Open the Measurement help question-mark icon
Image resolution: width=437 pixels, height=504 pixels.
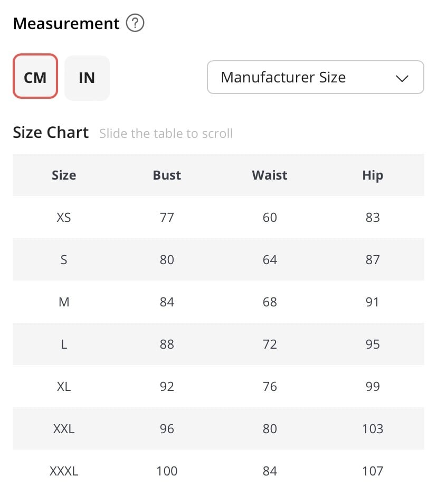click(135, 23)
